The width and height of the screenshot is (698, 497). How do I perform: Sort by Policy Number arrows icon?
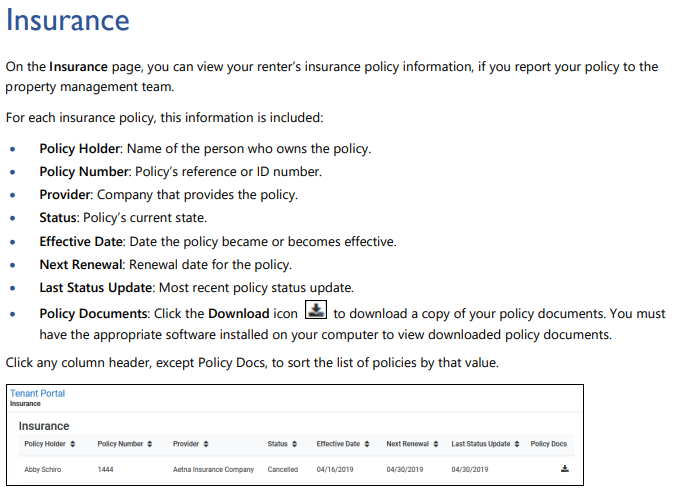[150, 444]
